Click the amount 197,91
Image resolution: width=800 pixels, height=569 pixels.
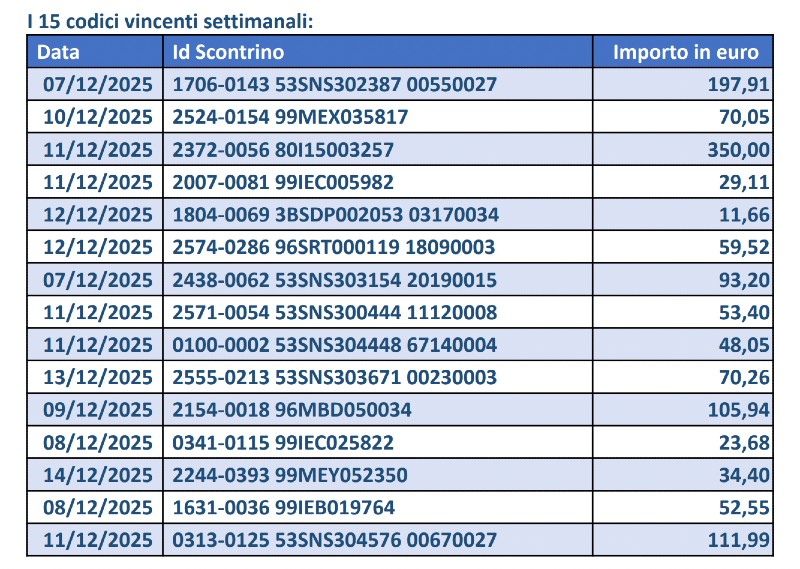pos(740,85)
